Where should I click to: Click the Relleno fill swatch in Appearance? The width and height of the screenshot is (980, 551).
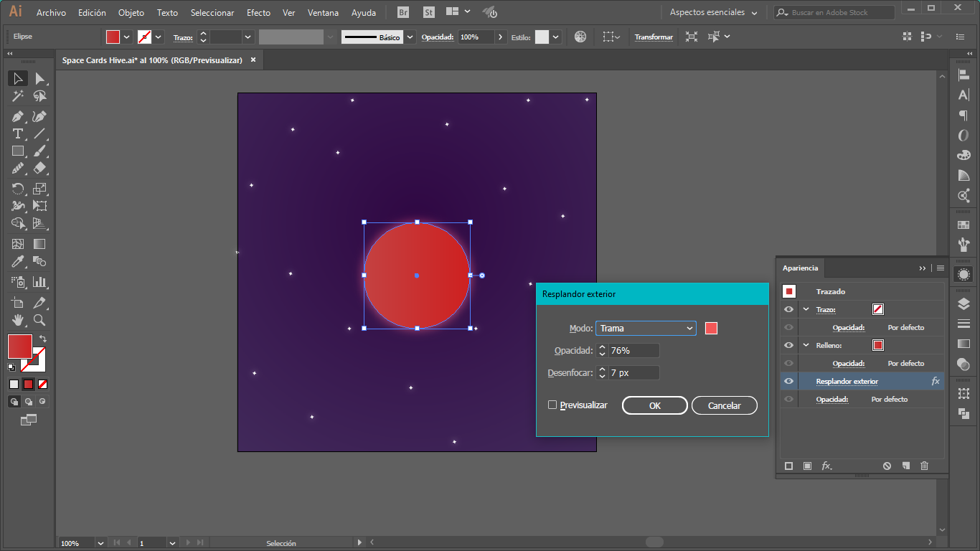tap(878, 345)
